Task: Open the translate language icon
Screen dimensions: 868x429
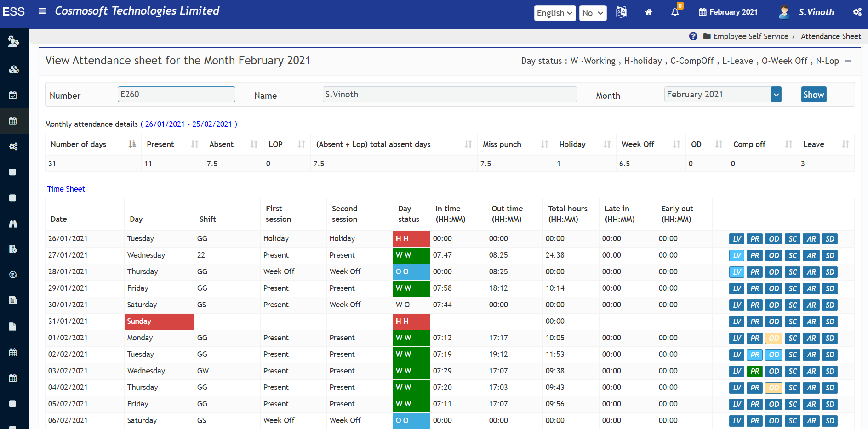Action: click(621, 12)
